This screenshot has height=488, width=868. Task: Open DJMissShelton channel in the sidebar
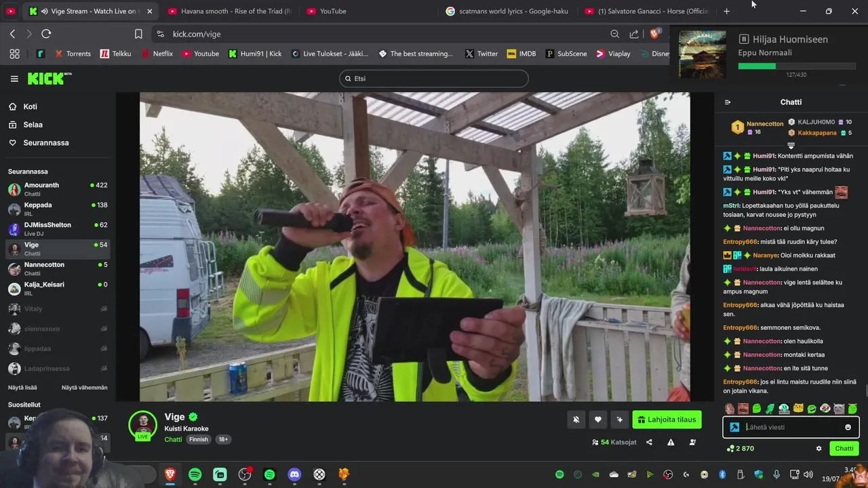(x=58, y=229)
